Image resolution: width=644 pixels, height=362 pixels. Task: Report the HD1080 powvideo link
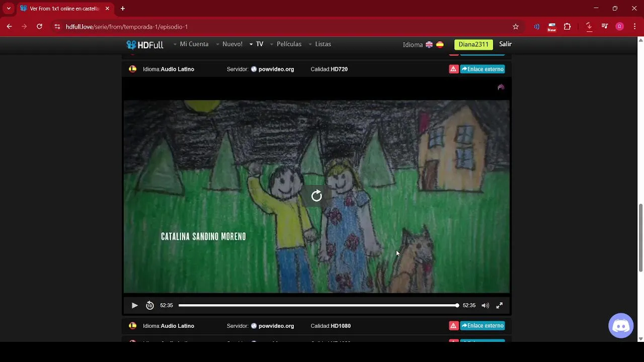(453, 326)
